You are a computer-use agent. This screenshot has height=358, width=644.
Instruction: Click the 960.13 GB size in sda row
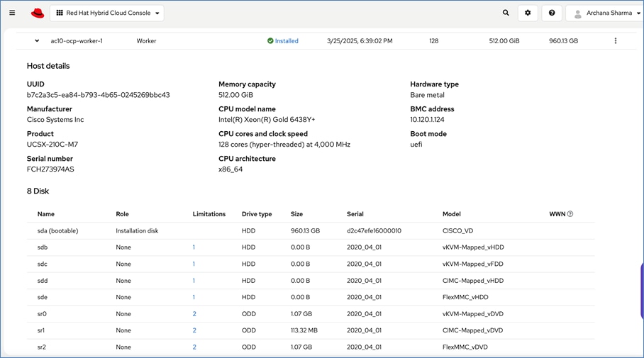point(305,230)
